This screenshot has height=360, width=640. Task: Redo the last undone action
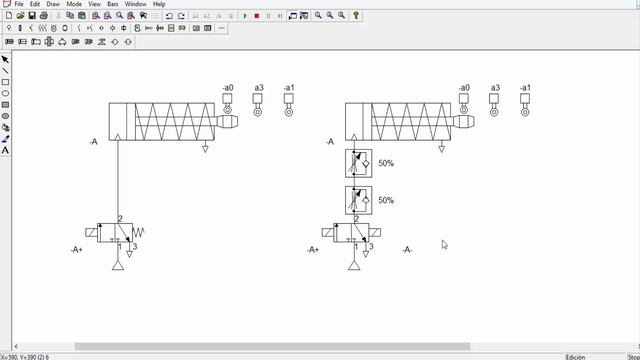[181, 16]
